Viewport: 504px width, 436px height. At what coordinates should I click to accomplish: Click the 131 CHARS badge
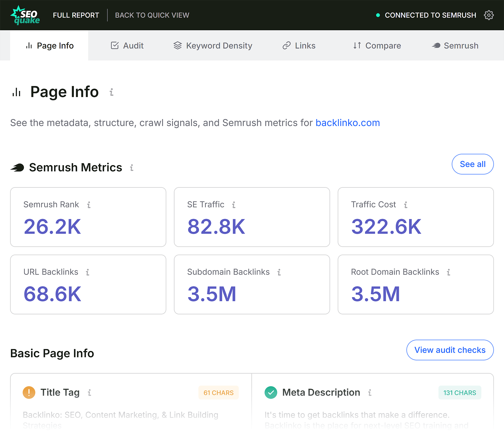[x=460, y=393]
